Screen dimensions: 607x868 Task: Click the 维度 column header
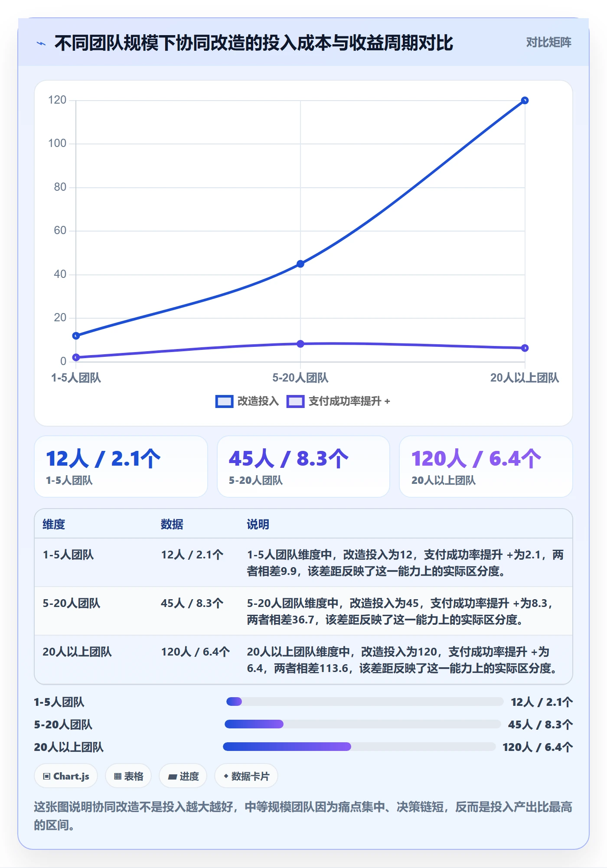[54, 524]
